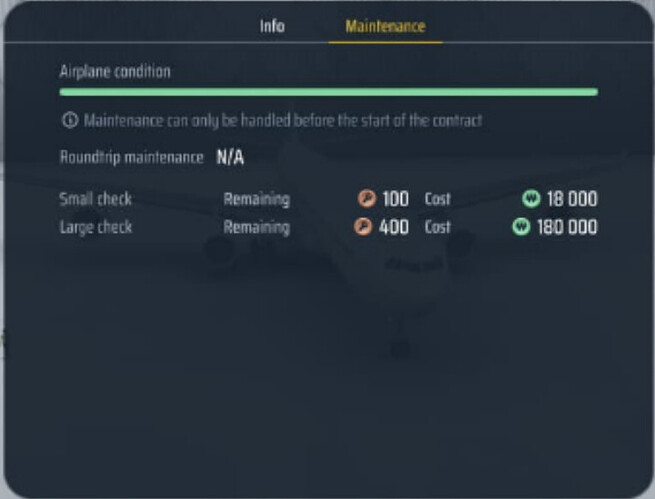The height and width of the screenshot is (499, 655).
Task: Click the Airplane condition heading
Action: [x=115, y=72]
